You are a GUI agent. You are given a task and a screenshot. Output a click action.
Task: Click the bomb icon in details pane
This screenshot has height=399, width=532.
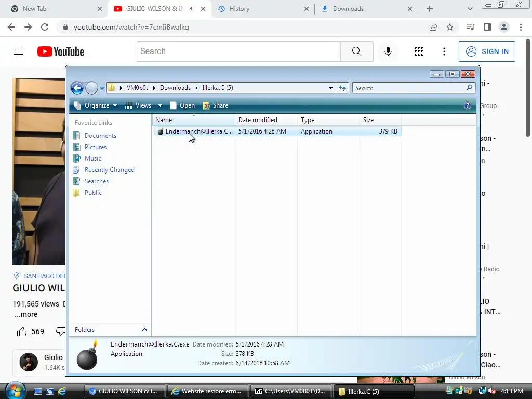point(87,355)
